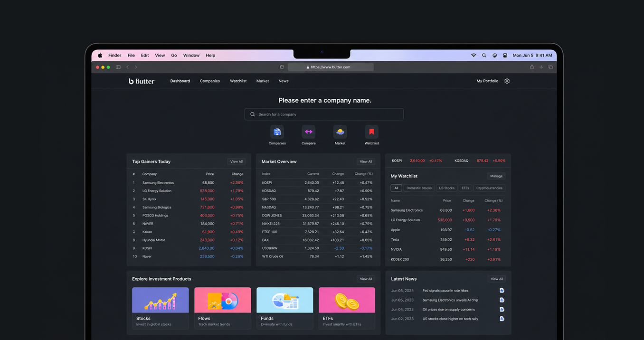Click the browser share icon
The height and width of the screenshot is (340, 644).
[x=532, y=67]
